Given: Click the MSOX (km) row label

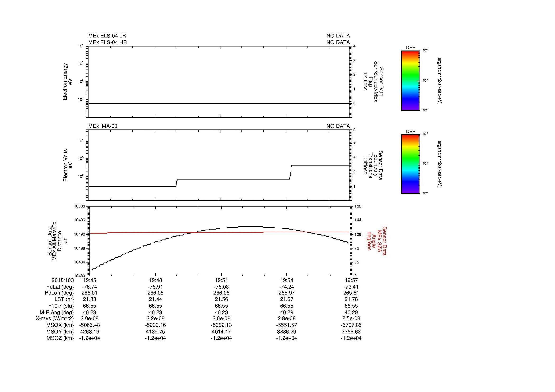Looking at the screenshot, I should [x=60, y=325].
